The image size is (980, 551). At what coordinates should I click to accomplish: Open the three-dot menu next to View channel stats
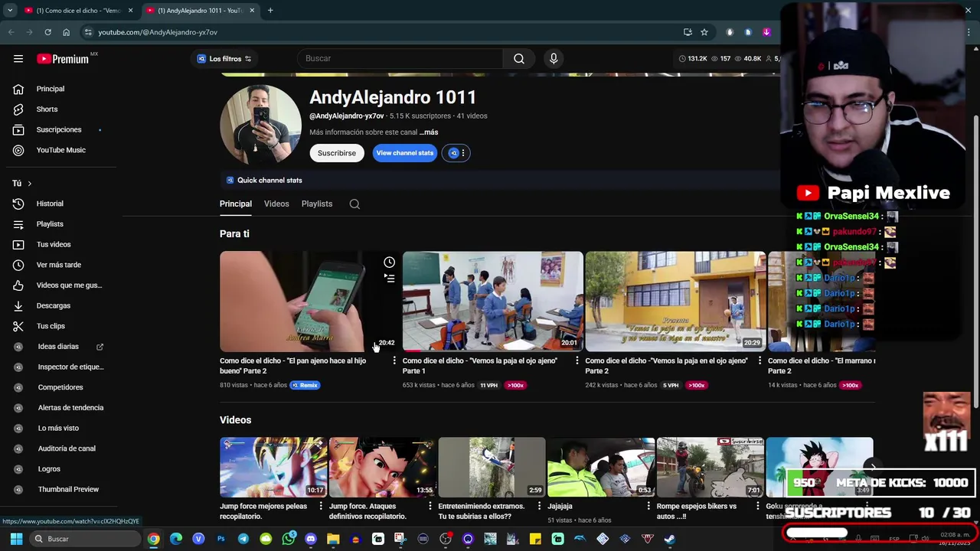pyautogui.click(x=463, y=153)
